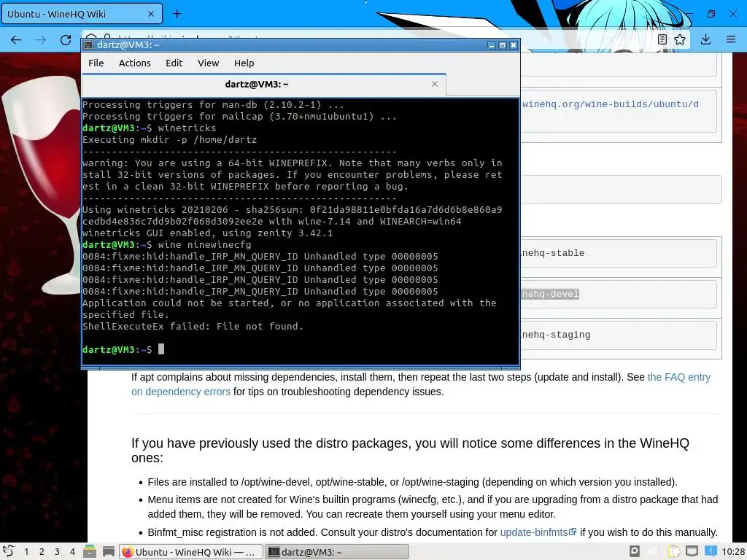Open Firefox downloads panel
747x560 pixels.
(x=706, y=39)
